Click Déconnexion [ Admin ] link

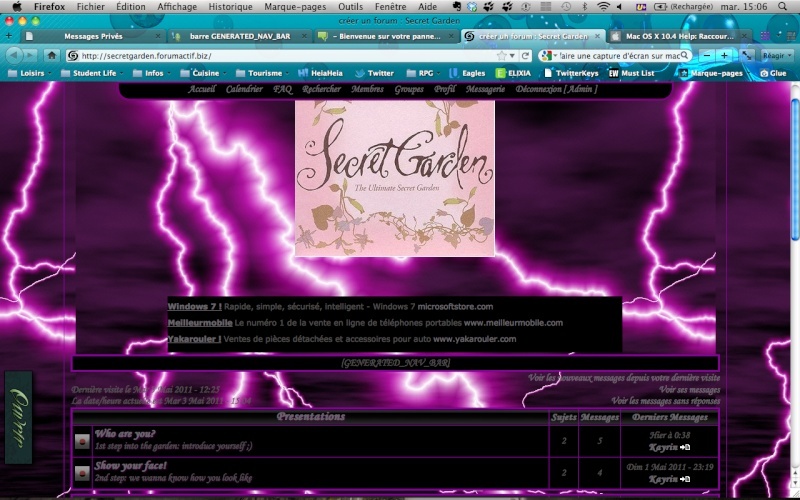pos(556,89)
